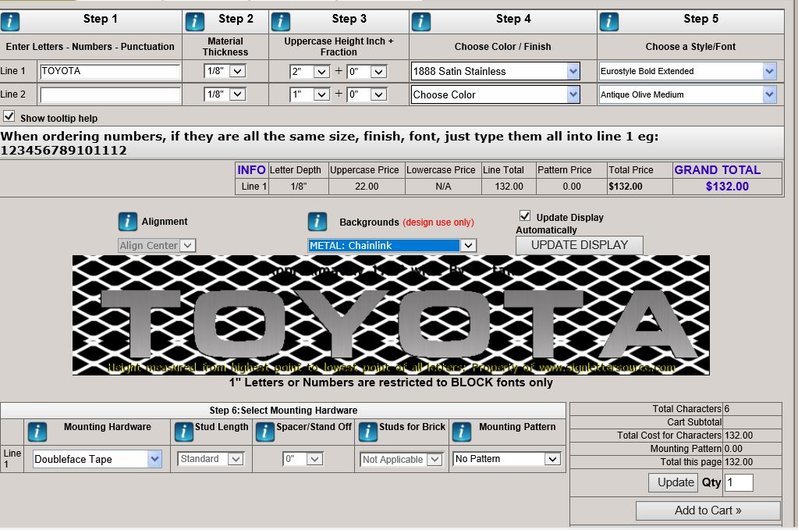The image size is (798, 530).
Task: Toggle the Show tooltip help checkbox
Action: tap(9, 117)
